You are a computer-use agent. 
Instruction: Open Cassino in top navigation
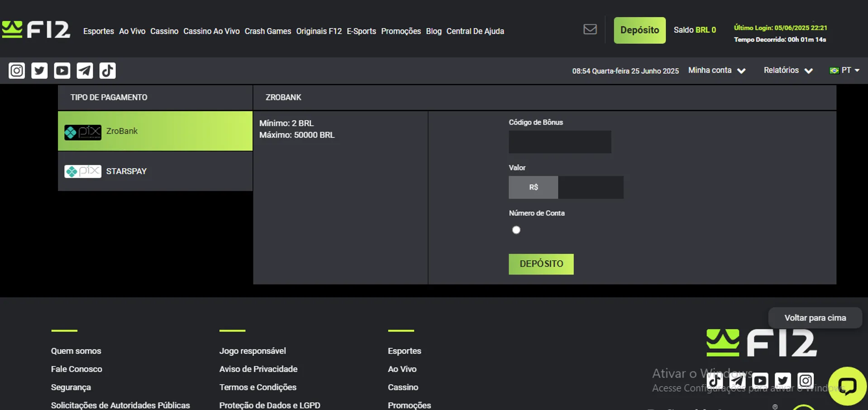pos(164,31)
